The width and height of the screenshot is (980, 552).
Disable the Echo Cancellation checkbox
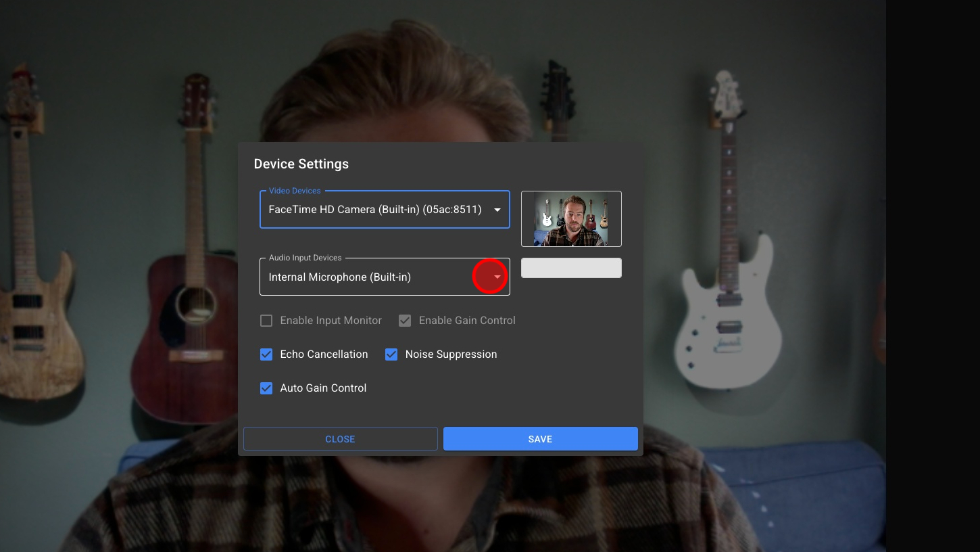[266, 354]
